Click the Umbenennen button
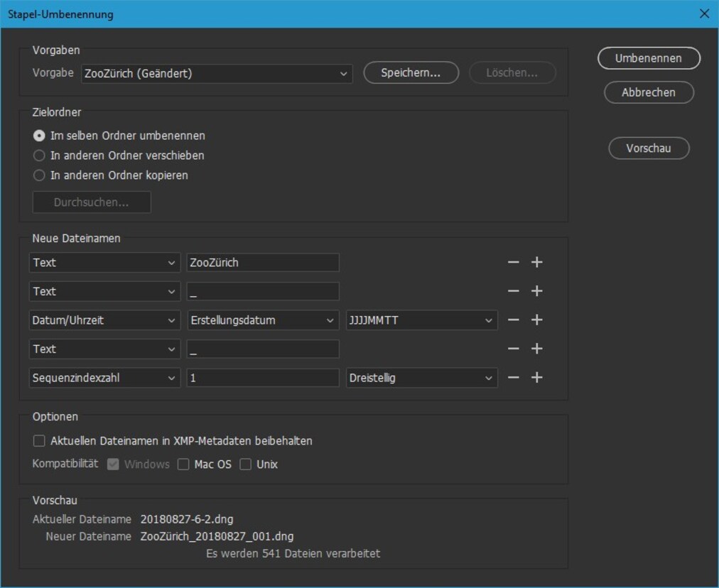 point(648,58)
